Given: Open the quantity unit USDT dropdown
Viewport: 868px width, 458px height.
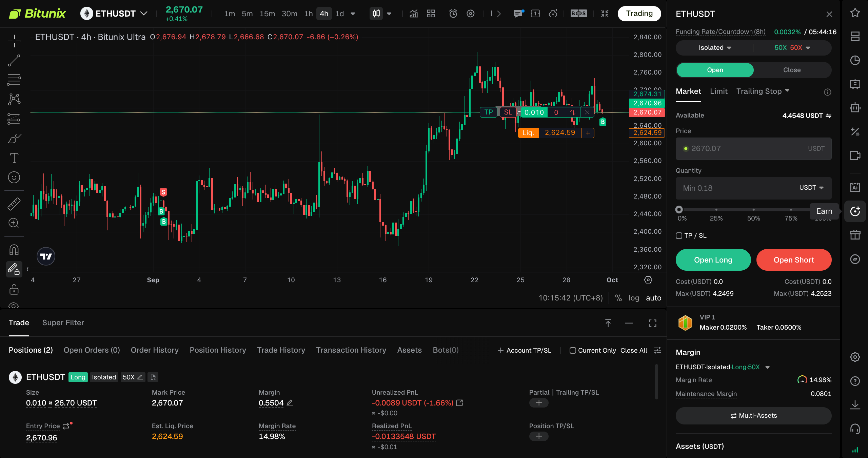Looking at the screenshot, I should coord(811,188).
